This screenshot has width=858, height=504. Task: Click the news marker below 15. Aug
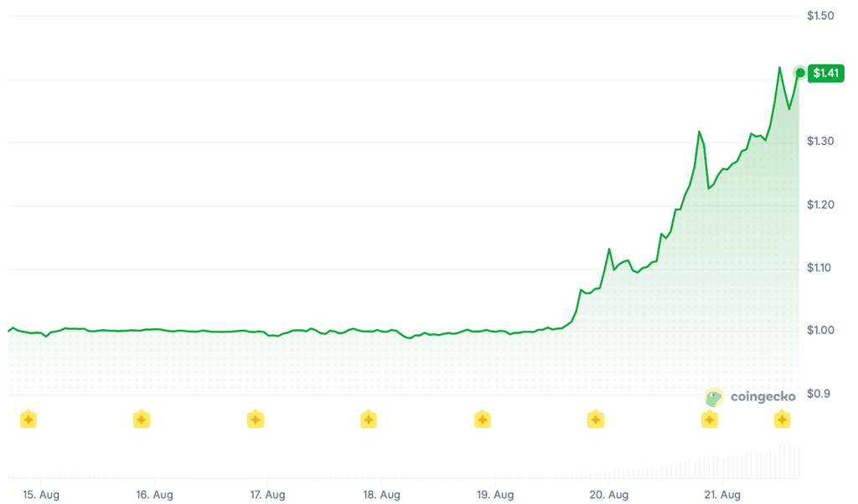28,419
